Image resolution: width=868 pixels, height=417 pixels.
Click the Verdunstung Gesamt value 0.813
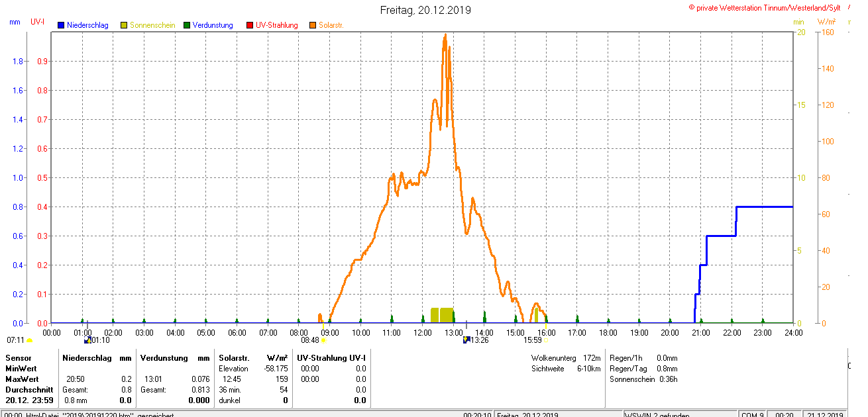coord(201,390)
